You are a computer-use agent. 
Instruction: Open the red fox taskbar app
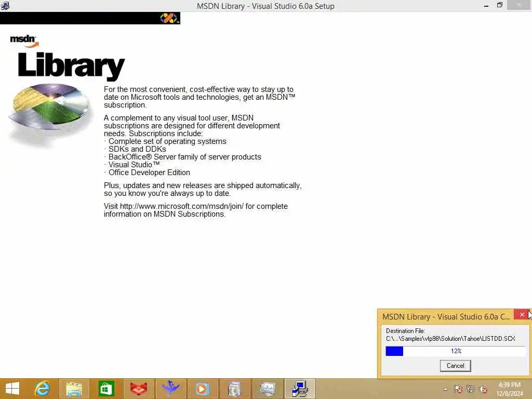(138, 389)
